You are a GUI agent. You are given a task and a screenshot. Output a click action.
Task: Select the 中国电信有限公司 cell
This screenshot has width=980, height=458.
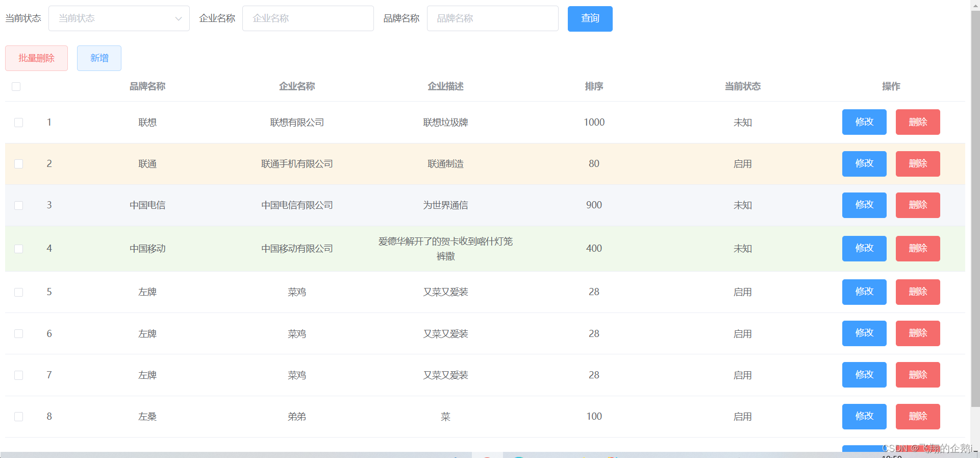[297, 205]
